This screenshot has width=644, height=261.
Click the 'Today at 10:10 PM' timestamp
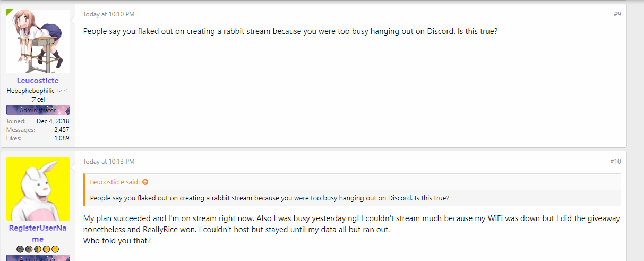(109, 14)
